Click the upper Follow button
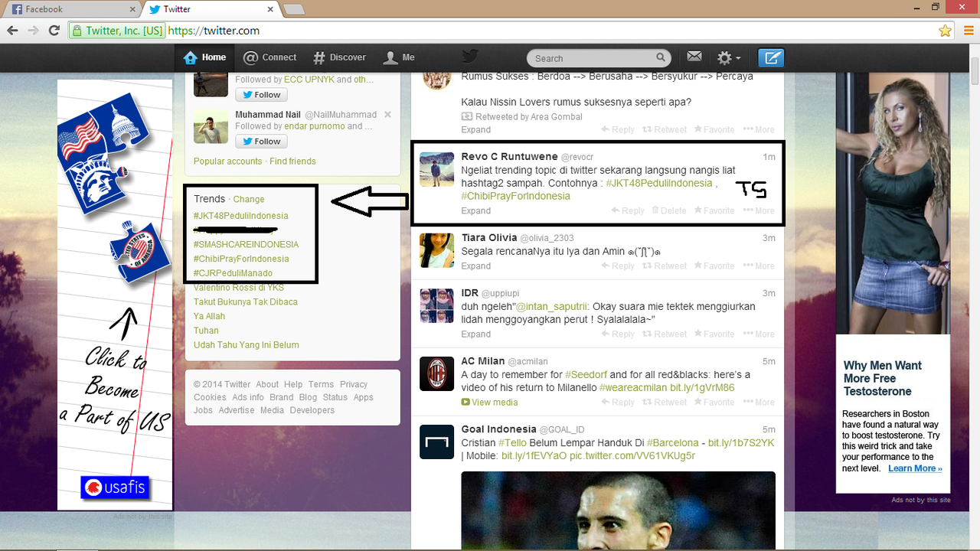This screenshot has width=980, height=551. click(x=261, y=95)
